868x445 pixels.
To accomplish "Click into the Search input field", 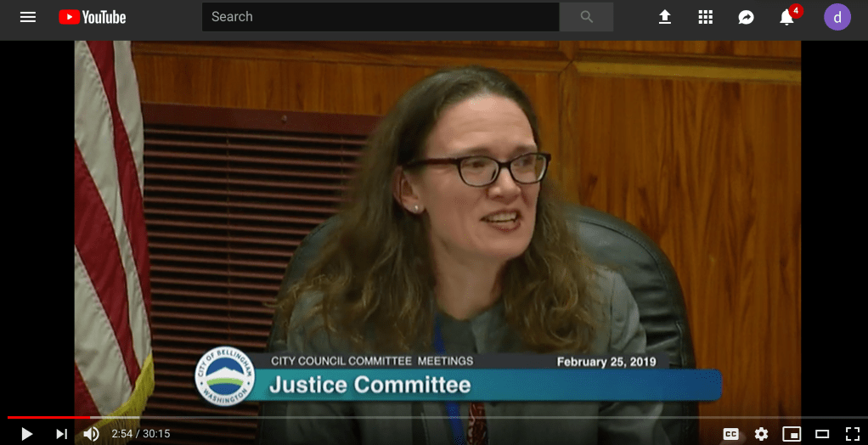I will (x=380, y=17).
